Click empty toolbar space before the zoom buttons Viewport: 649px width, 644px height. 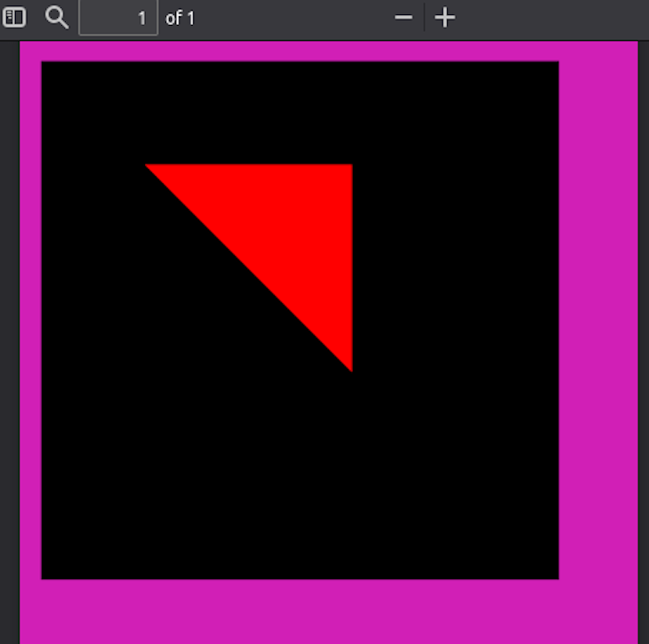tap(293, 18)
